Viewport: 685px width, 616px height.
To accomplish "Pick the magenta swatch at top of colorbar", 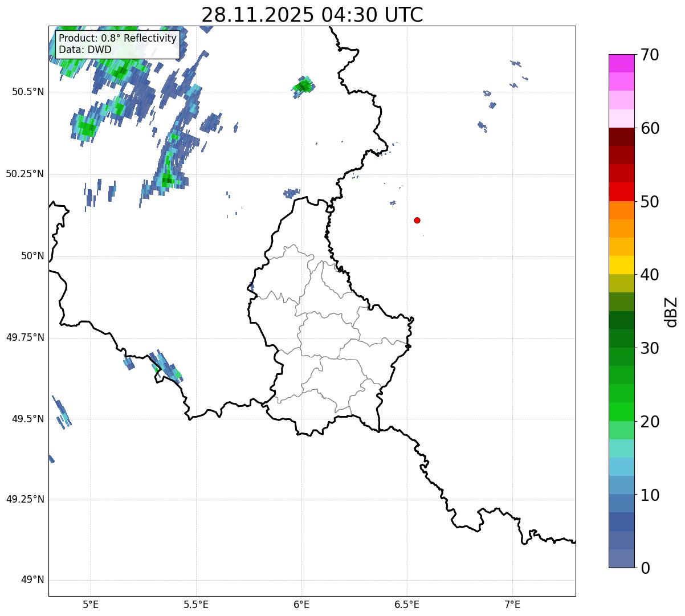I will (x=621, y=63).
